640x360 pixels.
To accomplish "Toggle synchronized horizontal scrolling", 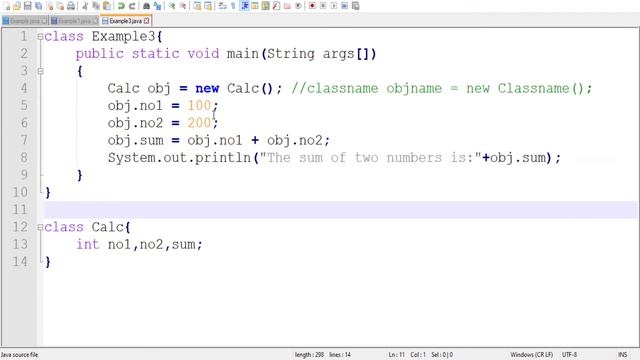I will point(208,6).
